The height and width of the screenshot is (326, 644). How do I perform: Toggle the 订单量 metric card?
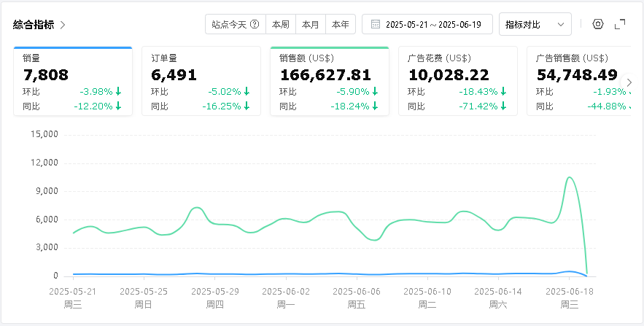pyautogui.click(x=201, y=81)
